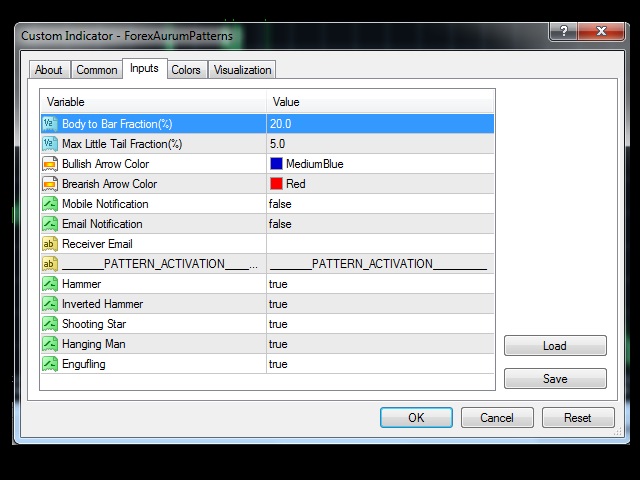Click the Reset button
The image size is (640, 480).
(x=578, y=418)
